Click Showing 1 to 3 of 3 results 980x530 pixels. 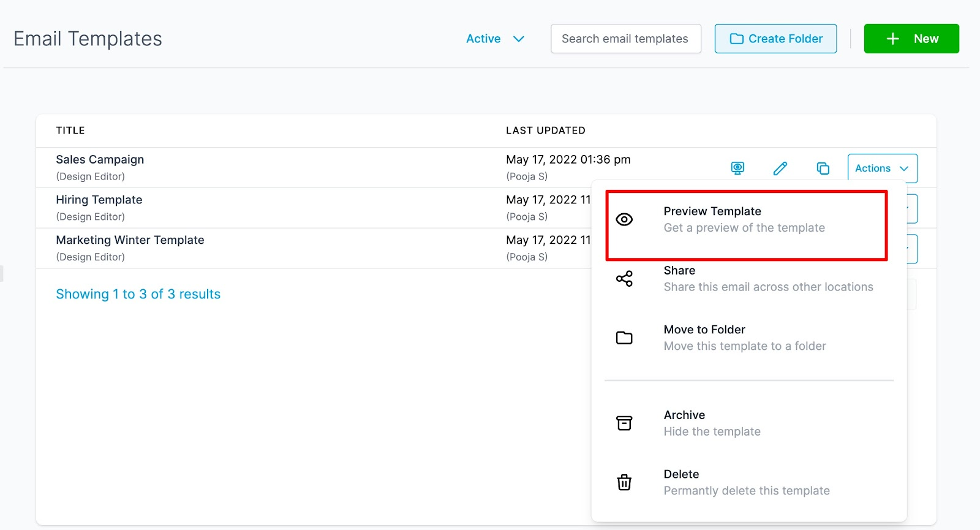tap(138, 294)
